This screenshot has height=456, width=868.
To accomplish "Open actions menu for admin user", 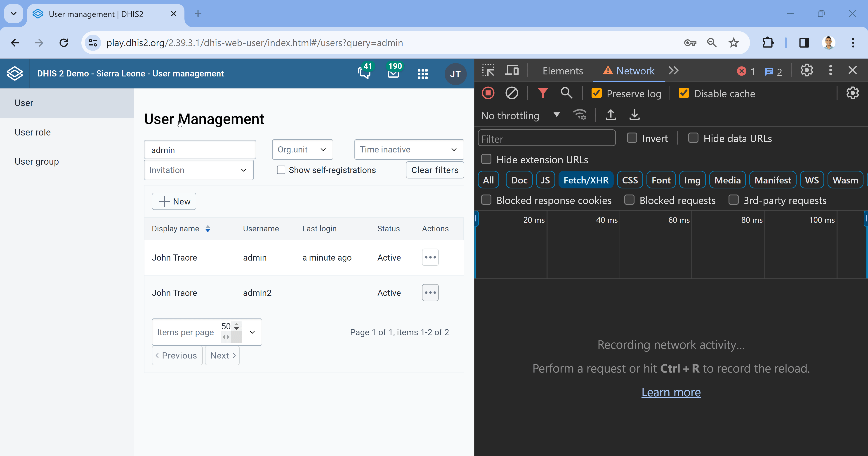I will [430, 257].
